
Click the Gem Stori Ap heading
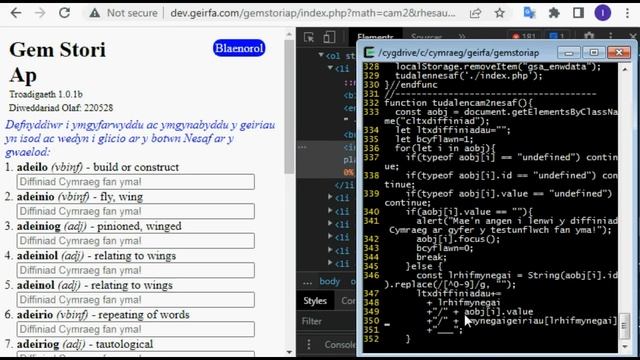pyautogui.click(x=58, y=62)
